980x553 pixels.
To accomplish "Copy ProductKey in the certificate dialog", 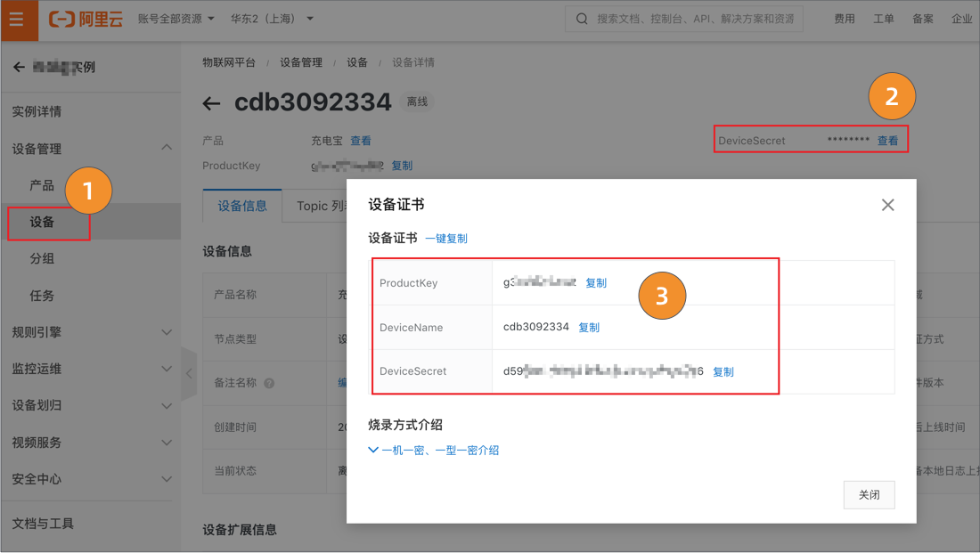I will [x=596, y=283].
